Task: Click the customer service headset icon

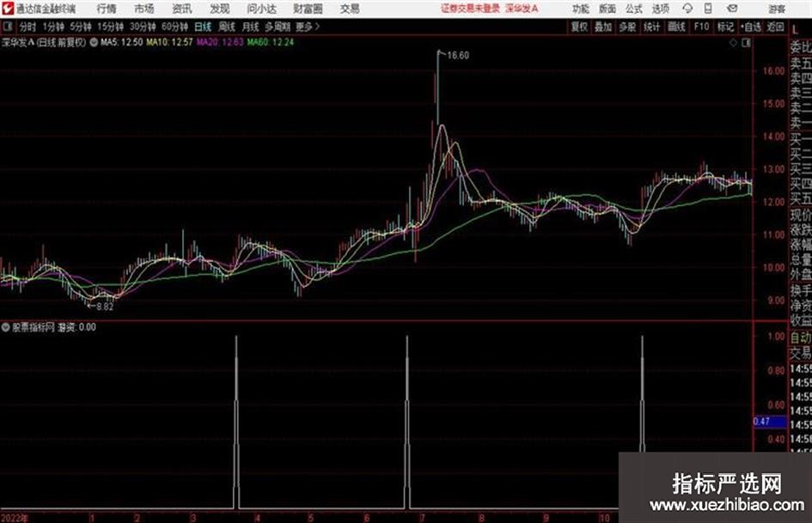Action: 687,9
